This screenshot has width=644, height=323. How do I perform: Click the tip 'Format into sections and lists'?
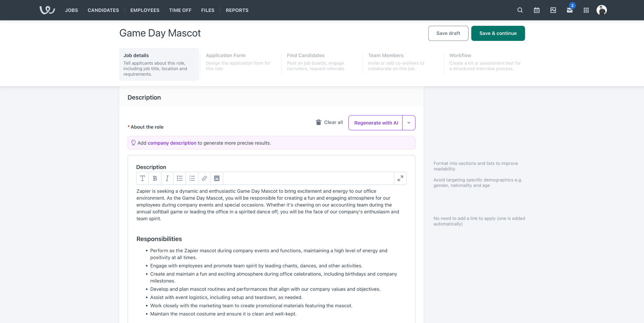click(476, 166)
